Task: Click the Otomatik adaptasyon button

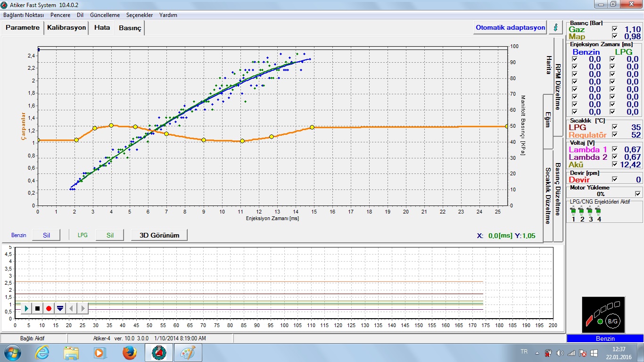Action: point(511,27)
